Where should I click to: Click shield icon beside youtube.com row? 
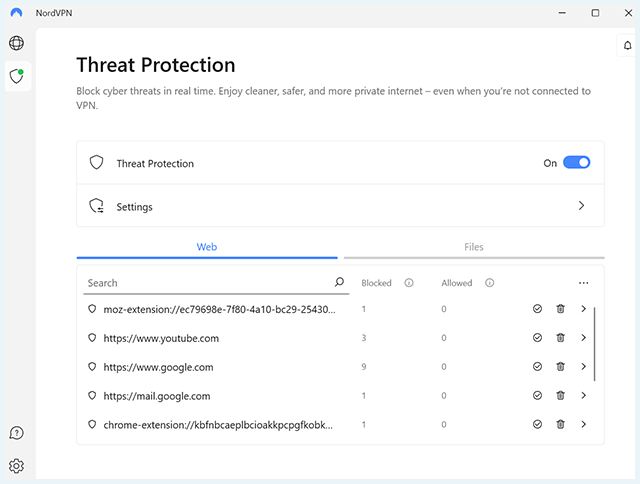(92, 337)
